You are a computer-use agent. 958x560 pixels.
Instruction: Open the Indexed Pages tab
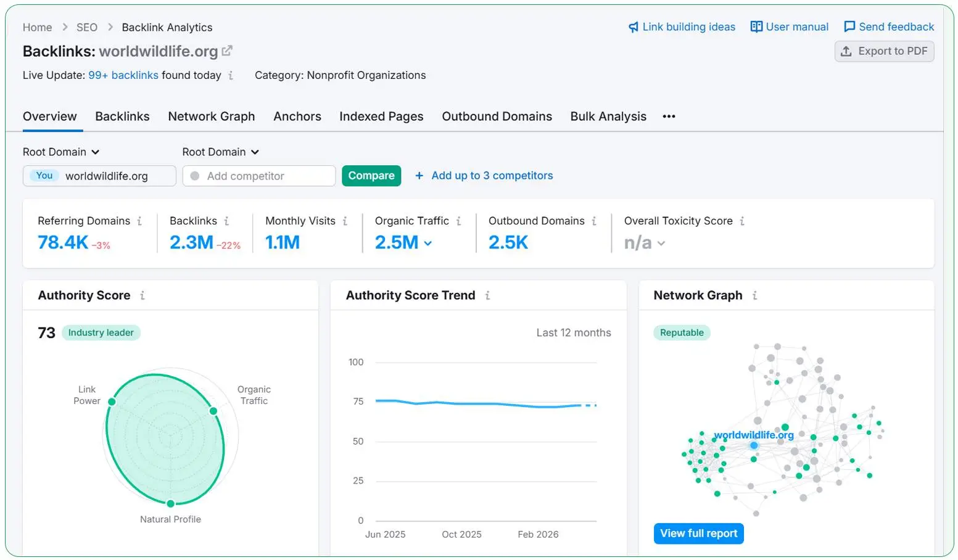pos(381,117)
